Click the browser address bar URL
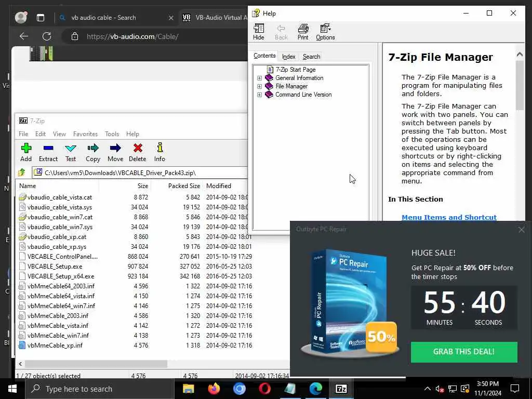This screenshot has width=532, height=399. [132, 36]
